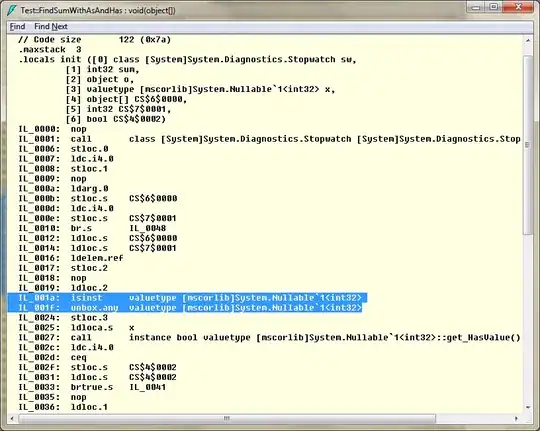Click the 'IL_0018: nop' line
540x431 pixels.
coord(52,278)
